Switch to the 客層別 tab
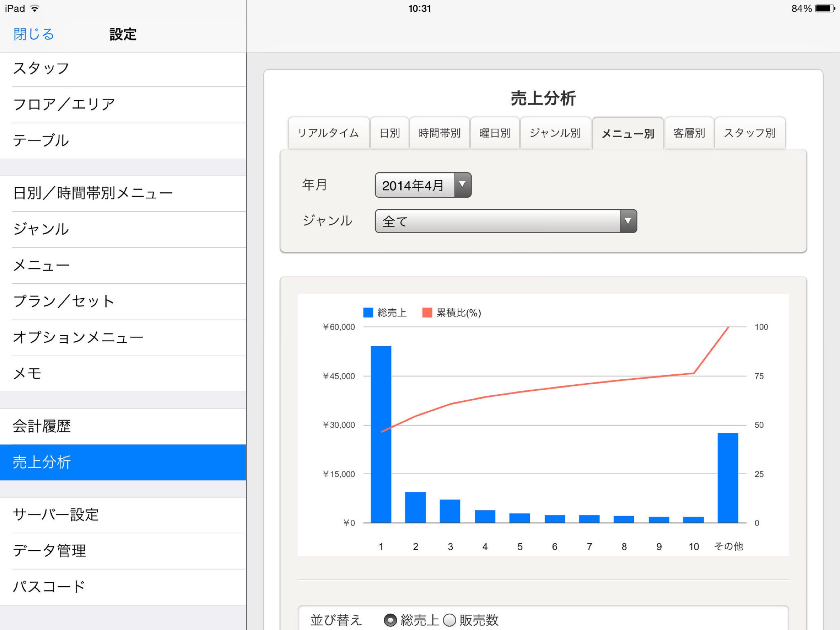The height and width of the screenshot is (630, 840). point(689,133)
